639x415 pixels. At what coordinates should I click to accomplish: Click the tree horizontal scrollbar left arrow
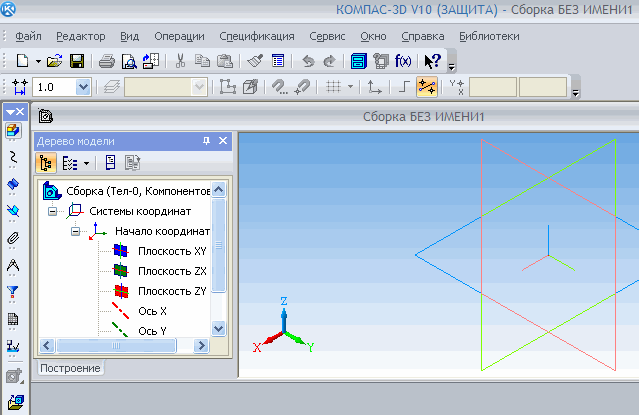pos(47,346)
